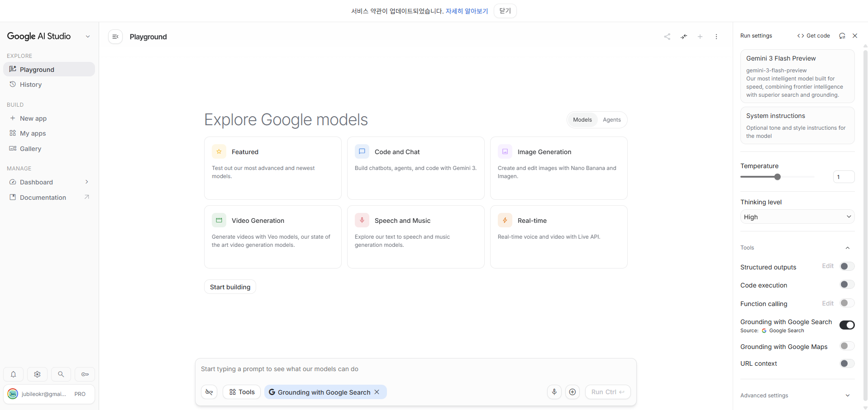Click the Run Ctrl button

(x=608, y=392)
